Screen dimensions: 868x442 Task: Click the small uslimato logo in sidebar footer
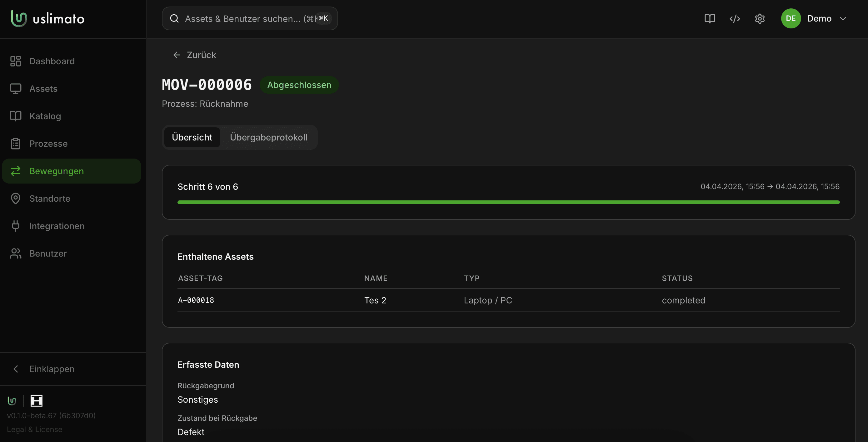coord(12,400)
